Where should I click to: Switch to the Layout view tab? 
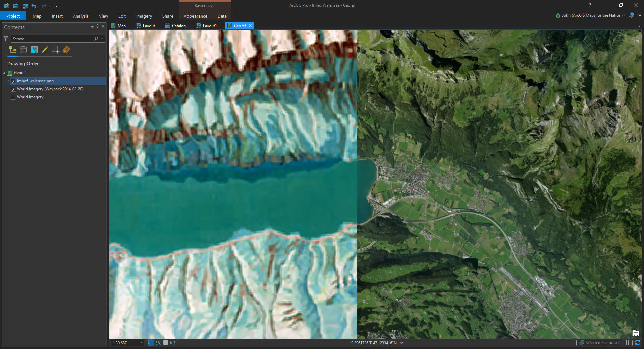tap(146, 26)
